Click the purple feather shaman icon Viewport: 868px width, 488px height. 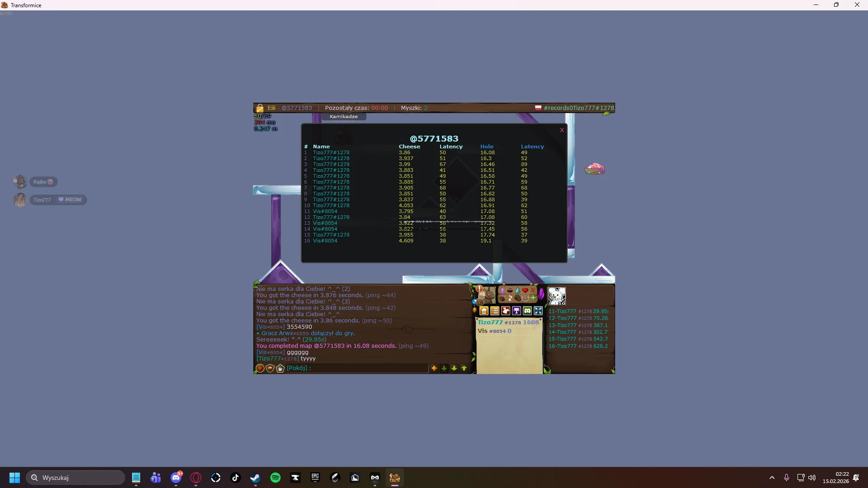point(541,294)
